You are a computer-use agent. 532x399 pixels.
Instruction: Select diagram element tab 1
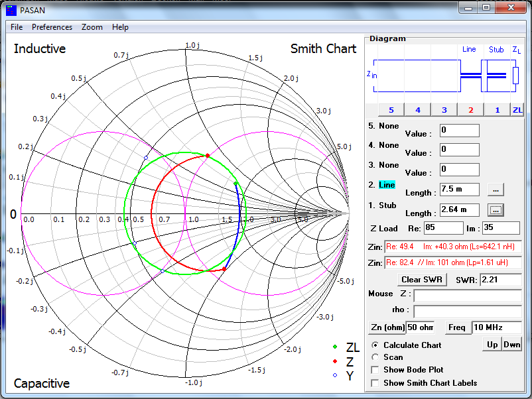[x=498, y=110]
